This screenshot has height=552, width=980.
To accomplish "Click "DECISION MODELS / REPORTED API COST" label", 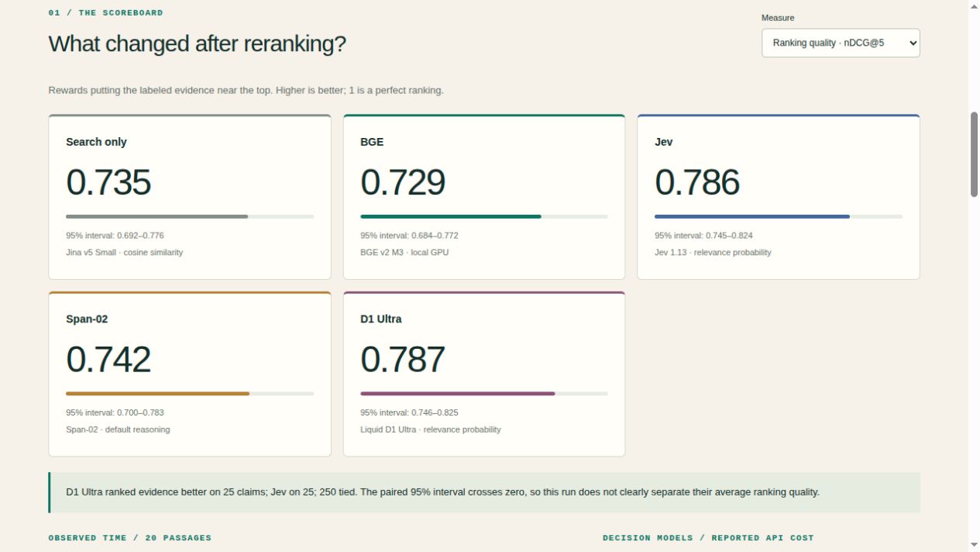I will coord(708,538).
